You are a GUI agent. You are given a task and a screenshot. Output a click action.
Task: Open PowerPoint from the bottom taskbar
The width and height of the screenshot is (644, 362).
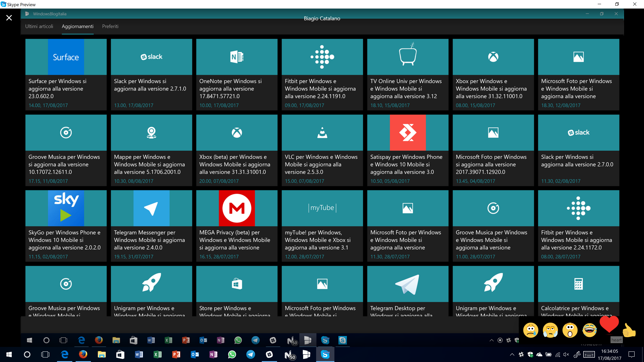pyautogui.click(x=176, y=354)
